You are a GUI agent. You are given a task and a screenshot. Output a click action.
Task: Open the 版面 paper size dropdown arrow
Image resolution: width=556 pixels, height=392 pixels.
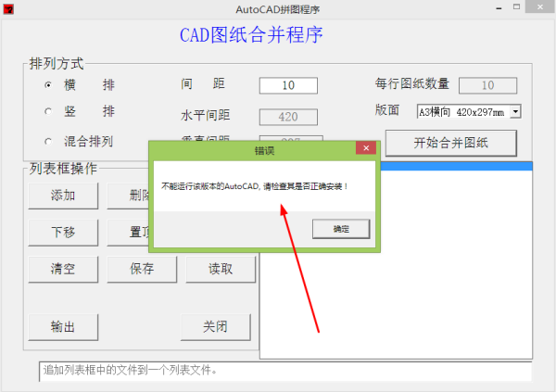coord(515,112)
